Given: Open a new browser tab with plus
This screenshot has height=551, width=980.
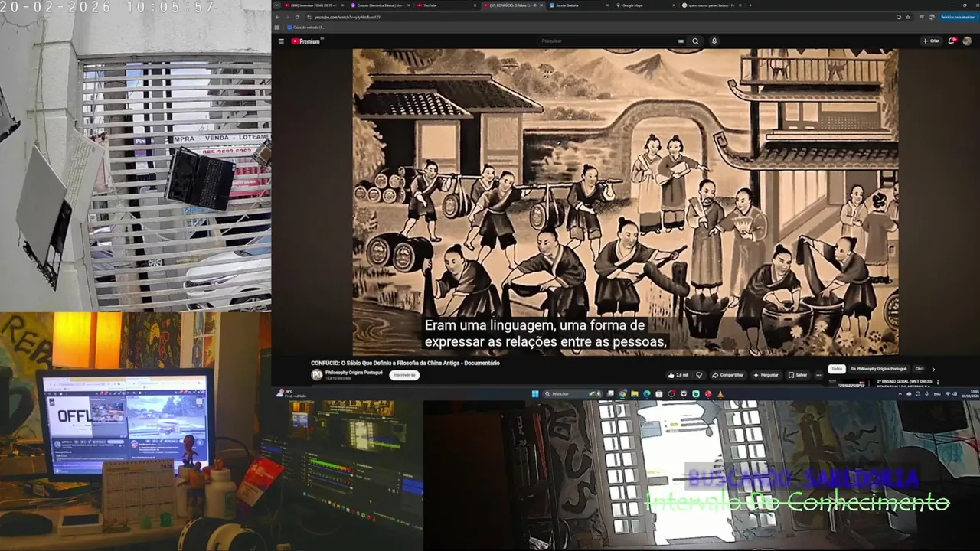Looking at the screenshot, I should 750,5.
